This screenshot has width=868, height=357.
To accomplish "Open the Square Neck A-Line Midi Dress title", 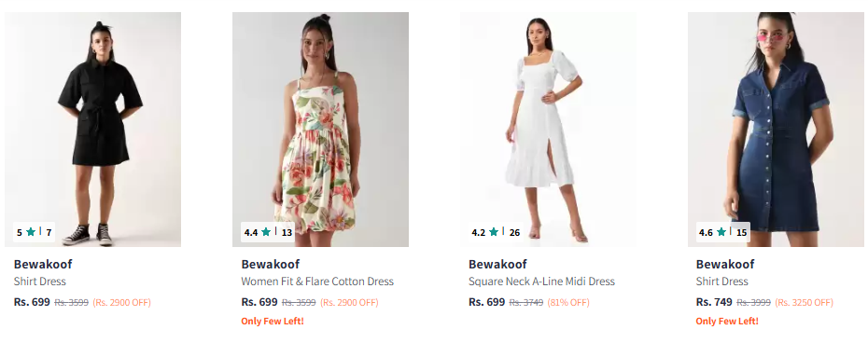I will tap(541, 281).
